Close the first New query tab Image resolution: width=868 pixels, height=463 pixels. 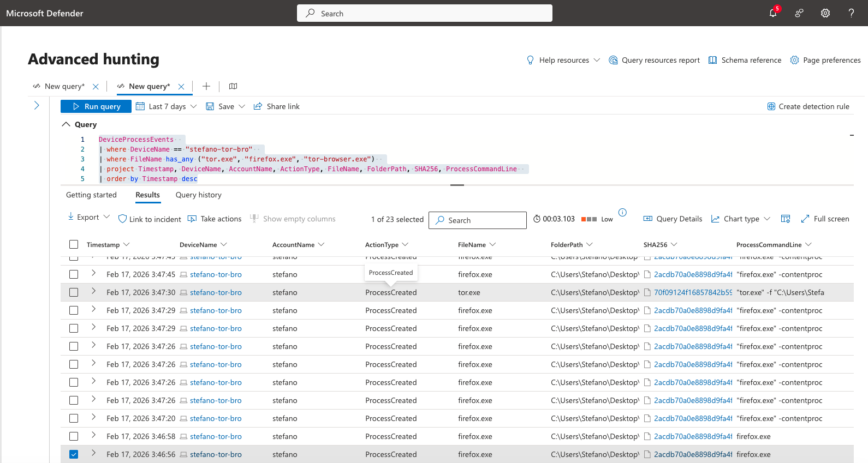tap(96, 87)
